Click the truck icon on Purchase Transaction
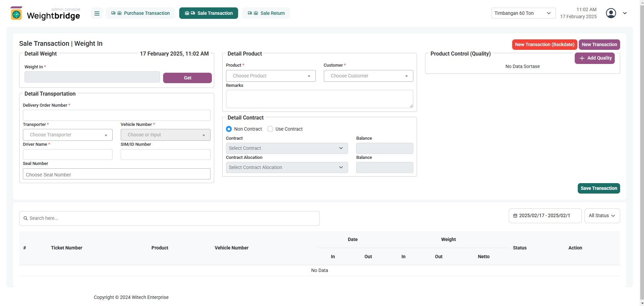The height and width of the screenshot is (306, 644). point(113,13)
